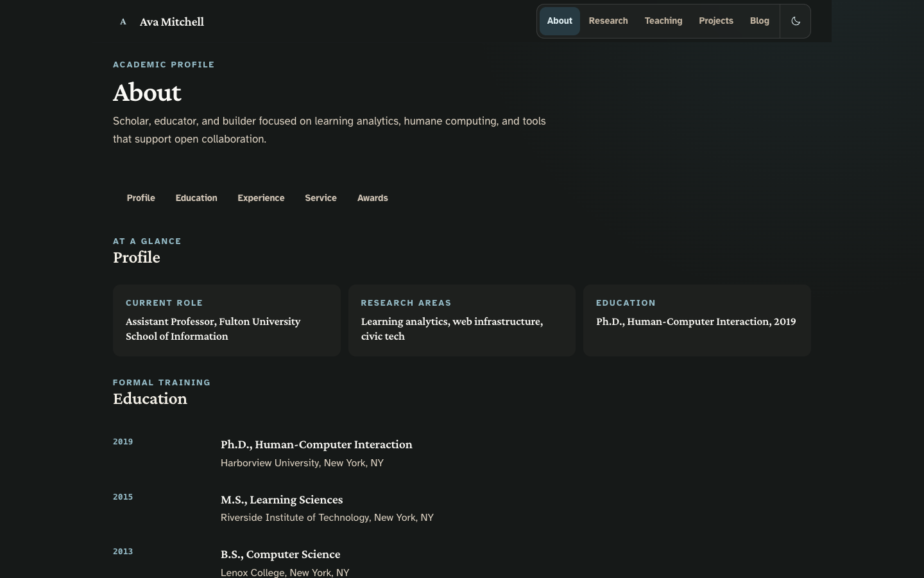
Task: Click the '2019' year label
Action: pyautogui.click(x=123, y=442)
